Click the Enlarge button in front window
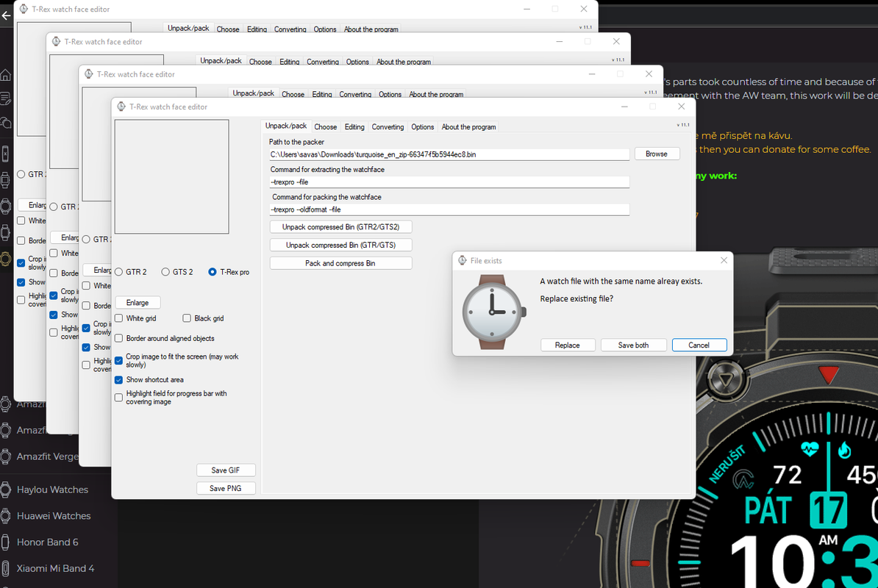878x588 pixels. click(138, 303)
